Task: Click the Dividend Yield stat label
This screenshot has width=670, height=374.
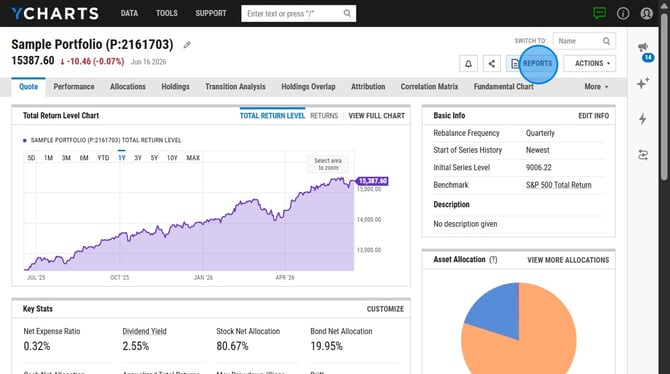Action: 144,331
